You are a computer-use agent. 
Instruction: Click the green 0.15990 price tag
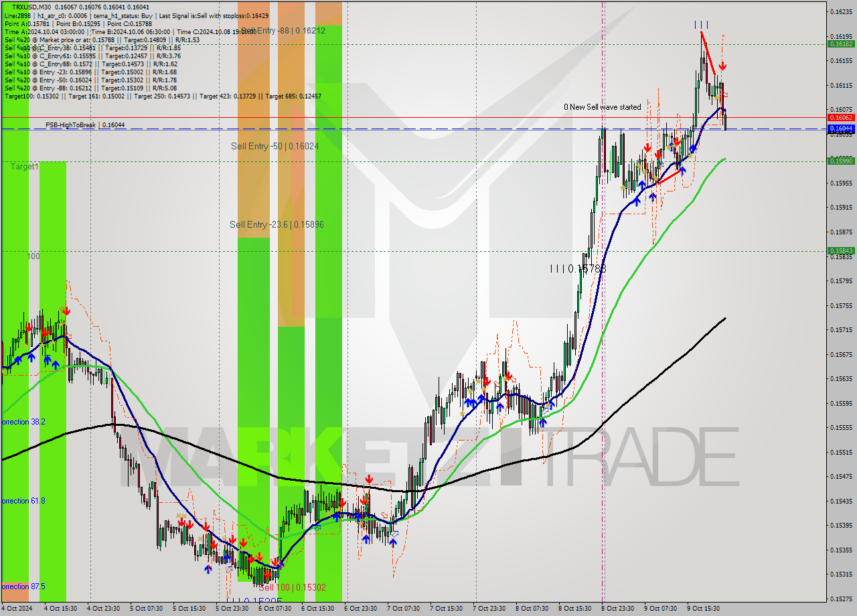pos(840,161)
